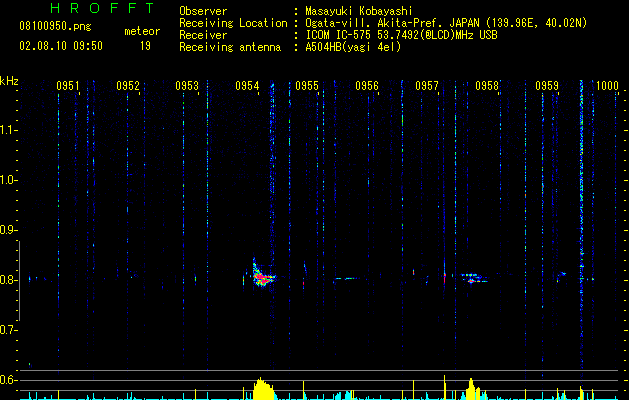Click the date 02.08.10 09:50
629x400 pixels.
coord(61,46)
